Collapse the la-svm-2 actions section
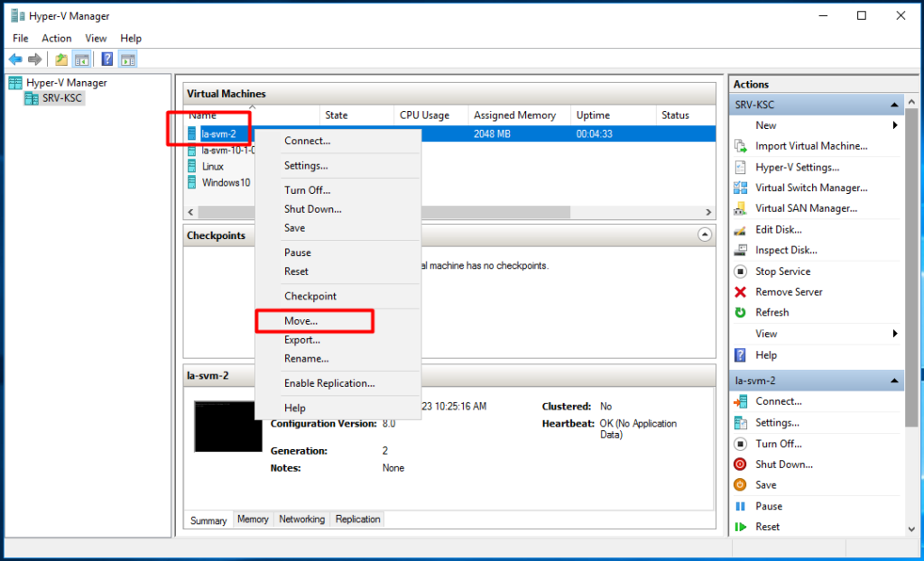 pyautogui.click(x=894, y=381)
